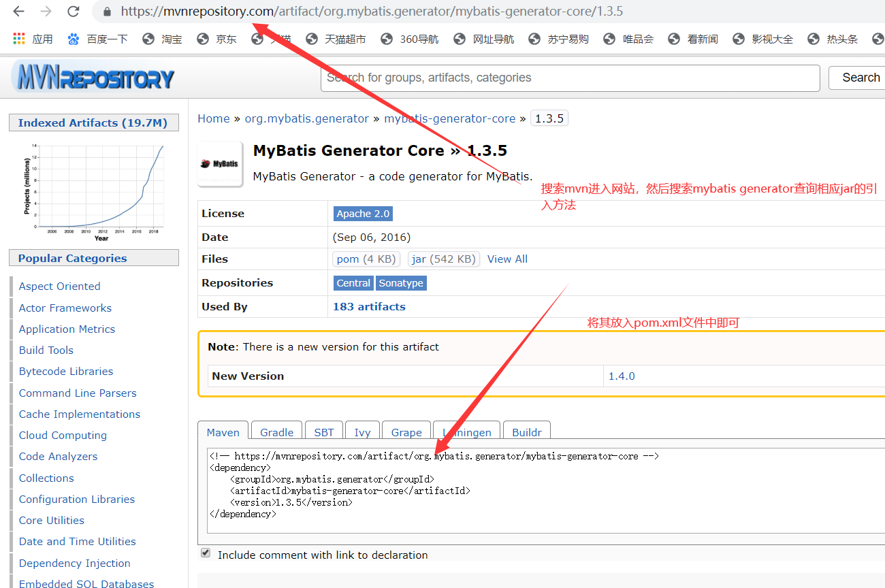Open the Code Analyzers category

coord(59,457)
